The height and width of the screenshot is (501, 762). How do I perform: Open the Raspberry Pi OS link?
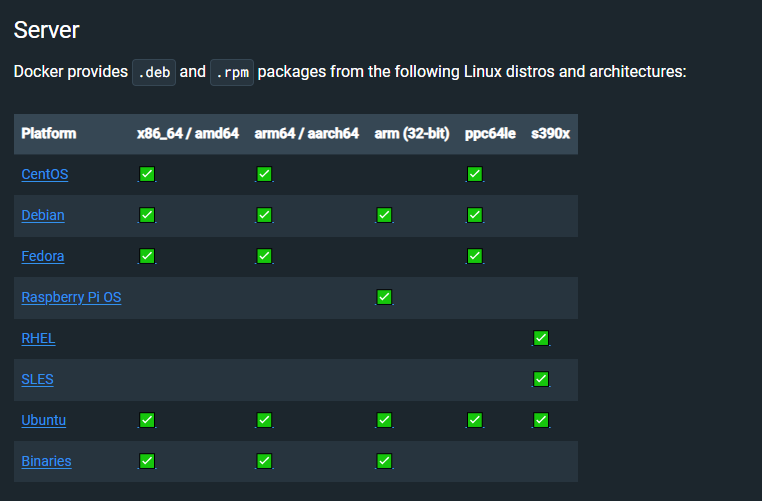click(x=71, y=297)
